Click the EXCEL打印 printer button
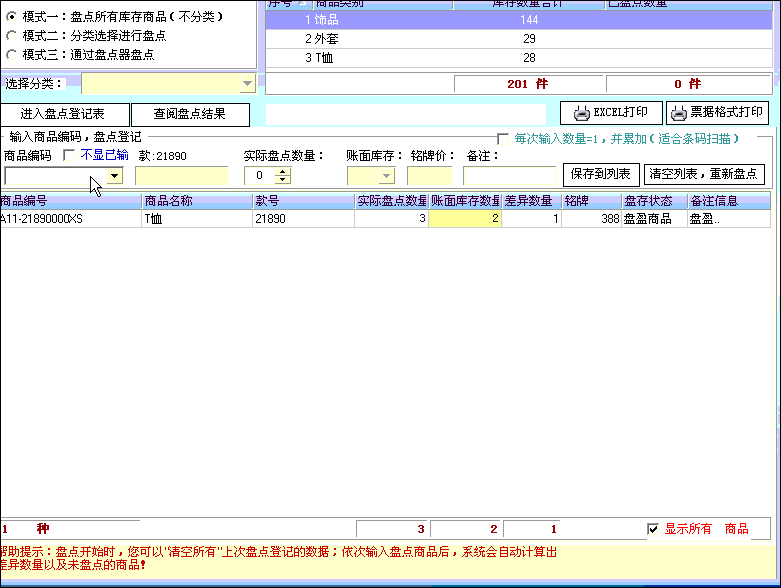Image resolution: width=781 pixels, height=588 pixels. [611, 113]
